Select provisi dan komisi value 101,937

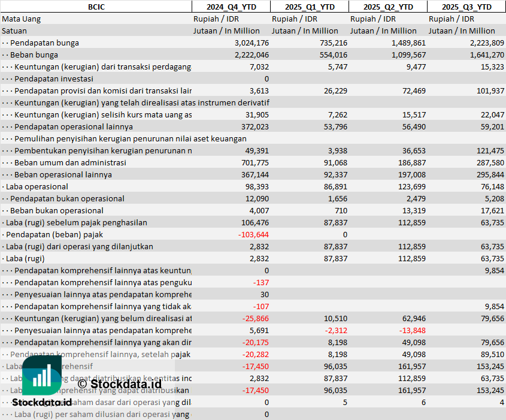click(490, 90)
